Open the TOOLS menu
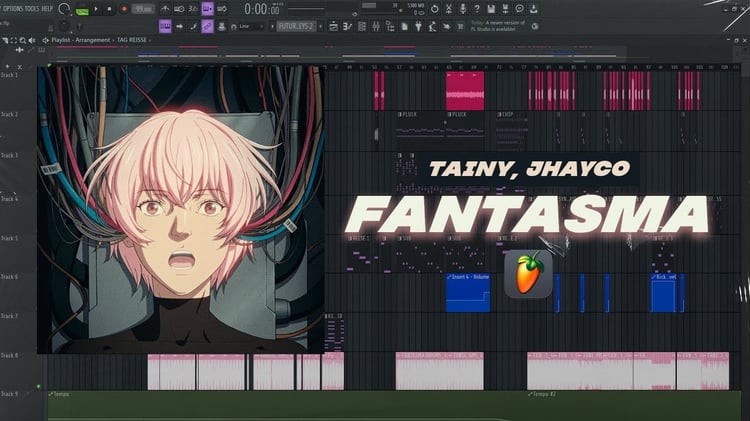The height and width of the screenshot is (421, 750). pos(32,9)
